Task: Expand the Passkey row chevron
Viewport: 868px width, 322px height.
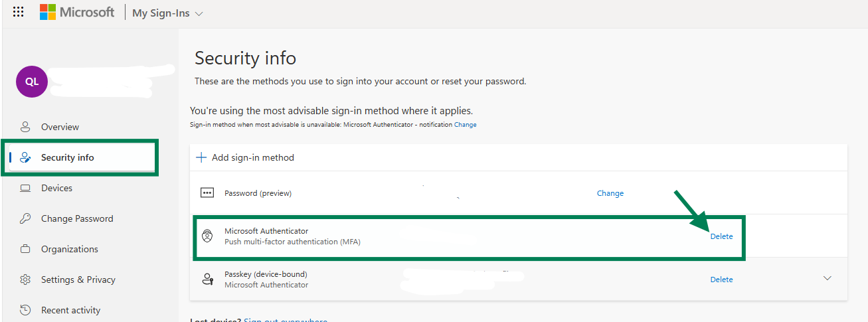Action: pos(827,278)
